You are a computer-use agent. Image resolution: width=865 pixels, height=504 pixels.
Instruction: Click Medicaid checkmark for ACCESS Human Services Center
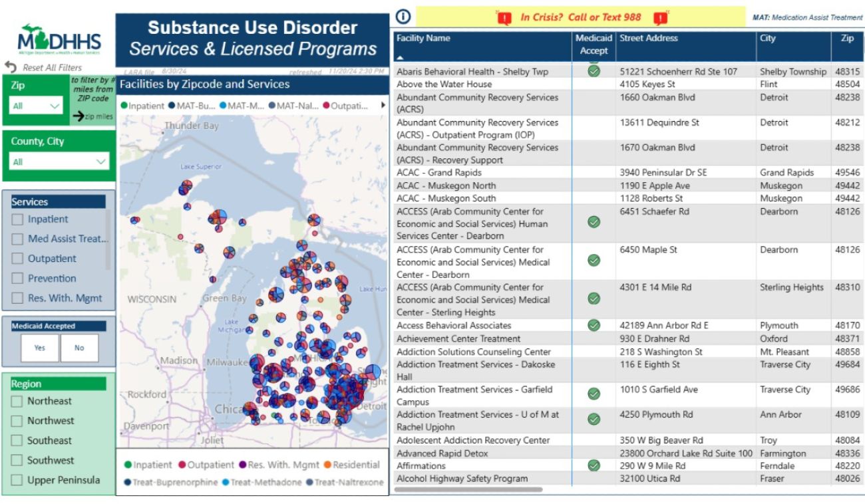(x=594, y=223)
